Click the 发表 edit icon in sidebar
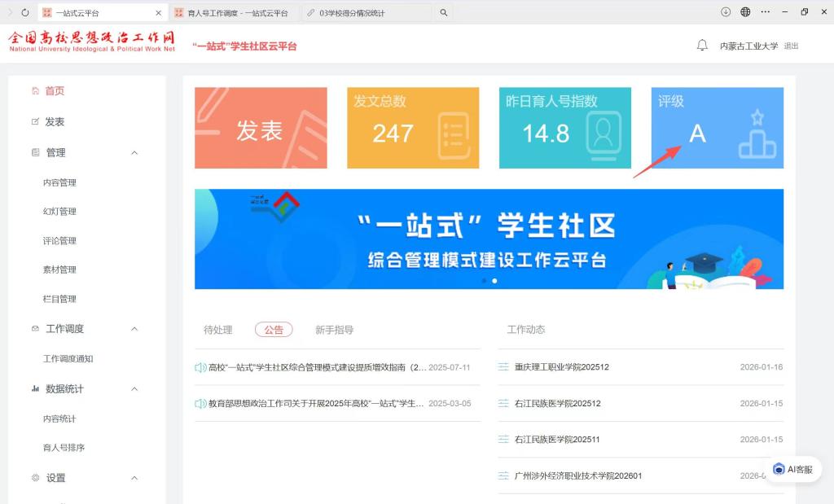Screen dimensions: 834x504 tap(35, 122)
